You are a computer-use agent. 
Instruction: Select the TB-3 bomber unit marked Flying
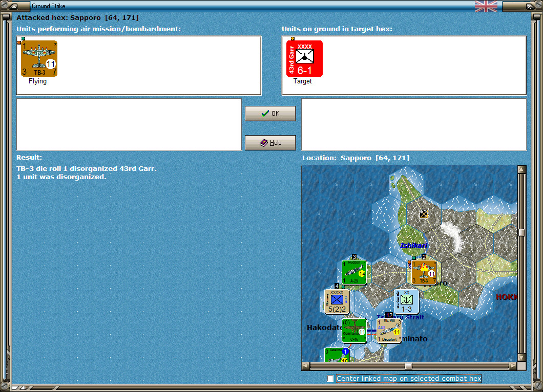click(39, 58)
